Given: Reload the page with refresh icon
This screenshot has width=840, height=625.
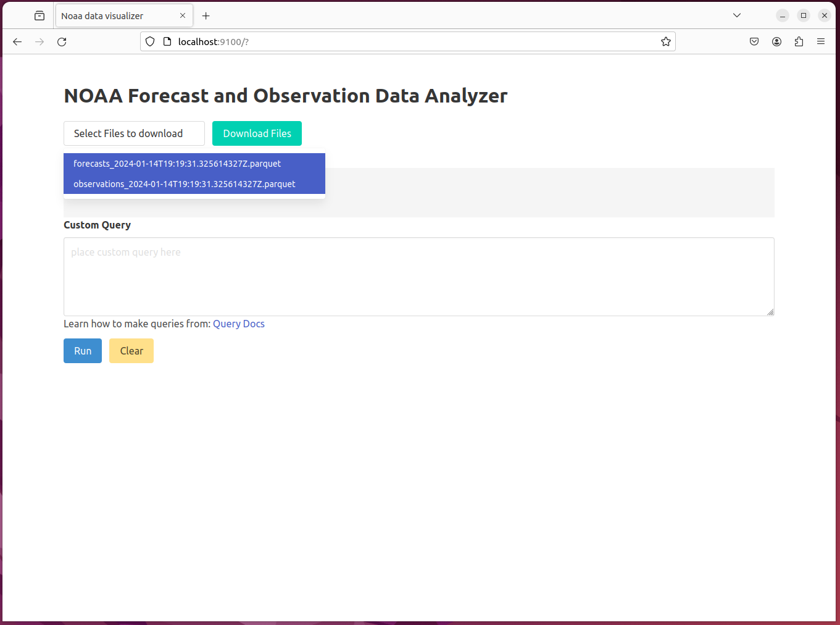Looking at the screenshot, I should (62, 41).
